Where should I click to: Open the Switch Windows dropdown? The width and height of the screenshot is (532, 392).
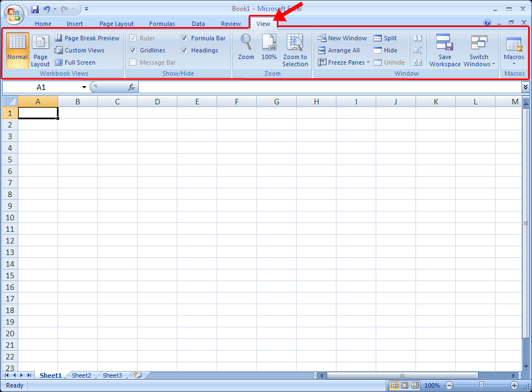click(x=479, y=50)
